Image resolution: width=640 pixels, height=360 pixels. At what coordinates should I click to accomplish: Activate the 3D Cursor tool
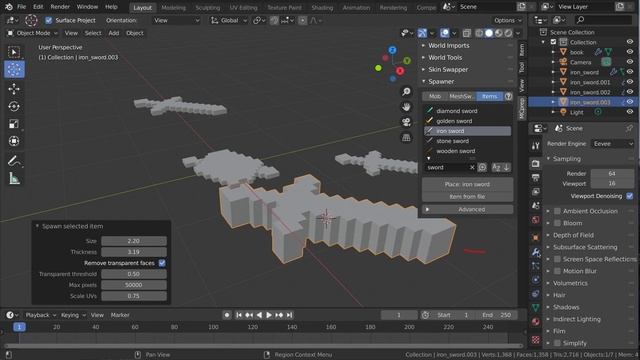click(x=14, y=69)
